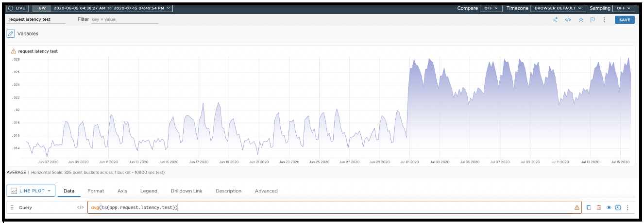
Task: Click the share chart icon
Action: 555,20
